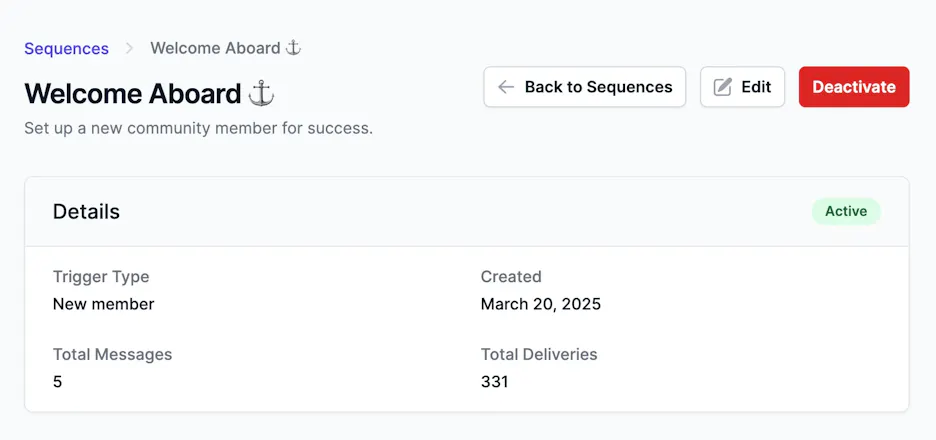The width and height of the screenshot is (936, 440).
Task: Click the left arrow icon in Back button
Action: tap(506, 87)
